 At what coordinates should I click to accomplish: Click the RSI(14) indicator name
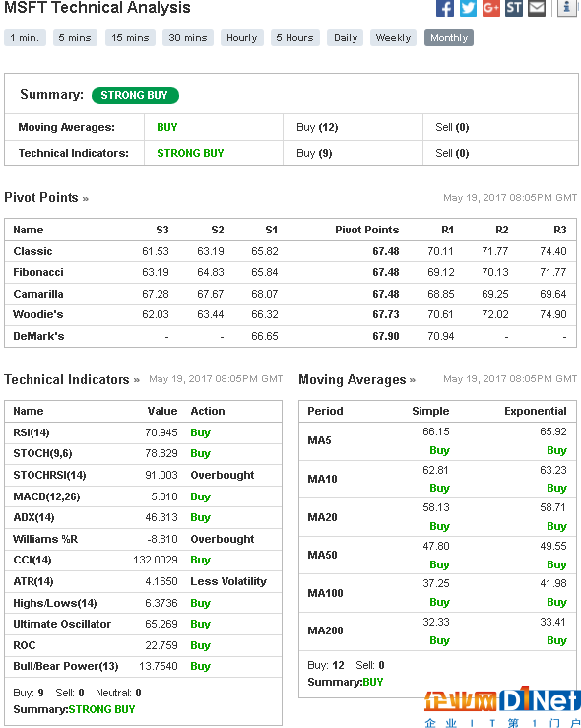coord(32,432)
